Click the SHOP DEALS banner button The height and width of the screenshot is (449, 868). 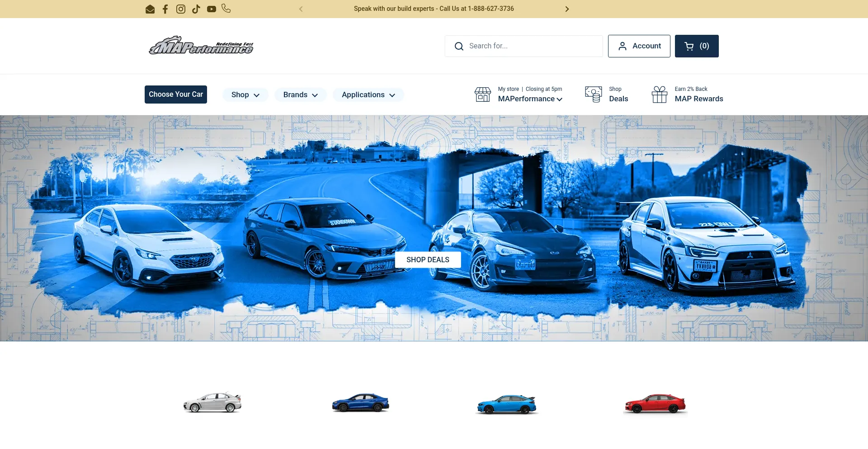pos(428,260)
